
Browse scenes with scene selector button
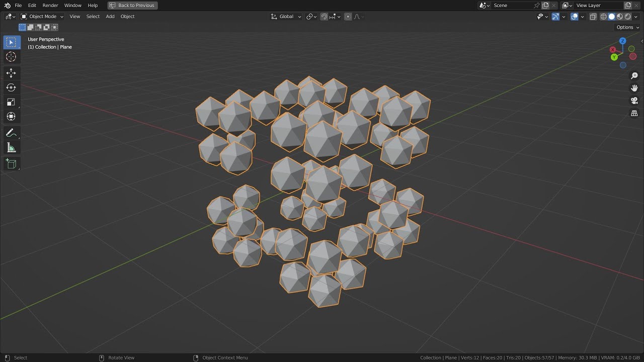point(485,5)
